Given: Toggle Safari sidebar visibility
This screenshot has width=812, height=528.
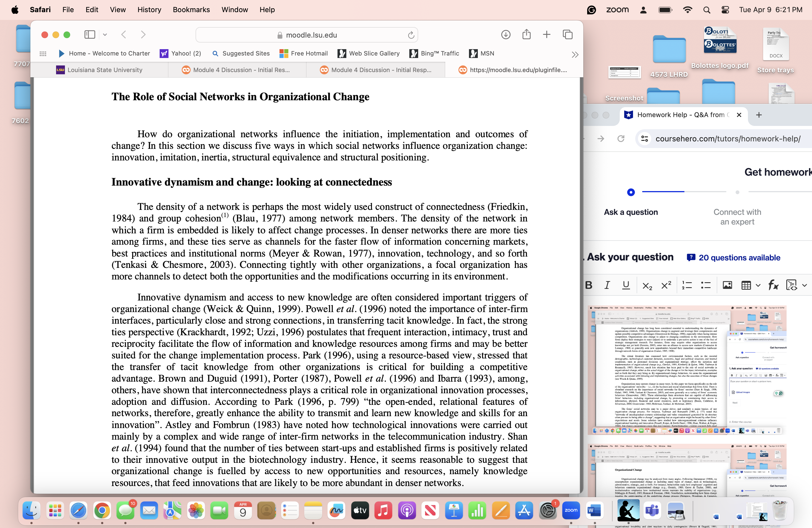Looking at the screenshot, I should pyautogui.click(x=89, y=35).
